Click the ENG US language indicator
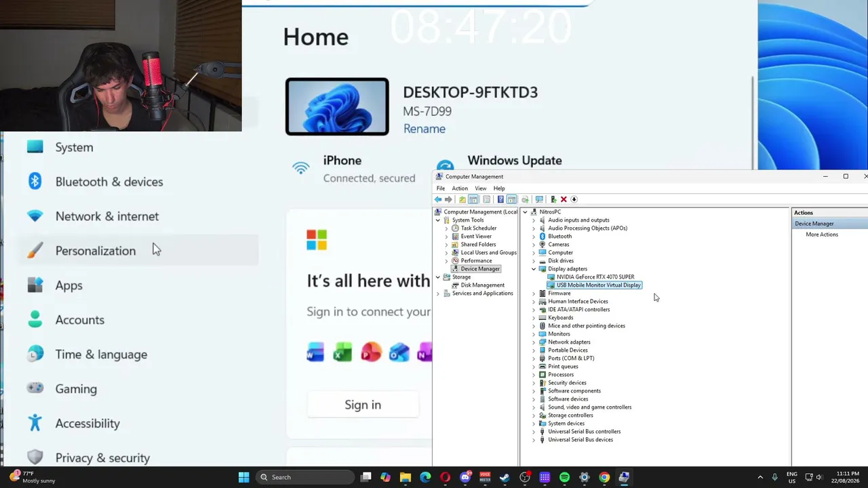Screen dimensions: 868x488 point(792,477)
